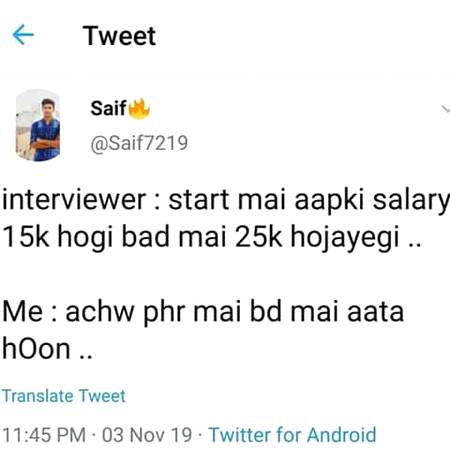The image size is (450, 450).
Task: Tap the text start mai
Action: 227,200
